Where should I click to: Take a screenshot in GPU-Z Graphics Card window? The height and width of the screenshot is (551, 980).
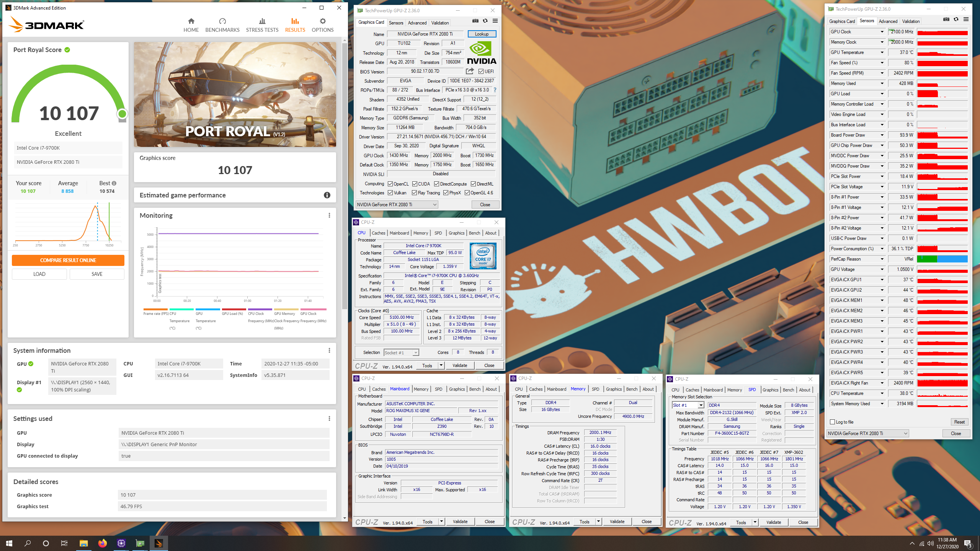(475, 21)
